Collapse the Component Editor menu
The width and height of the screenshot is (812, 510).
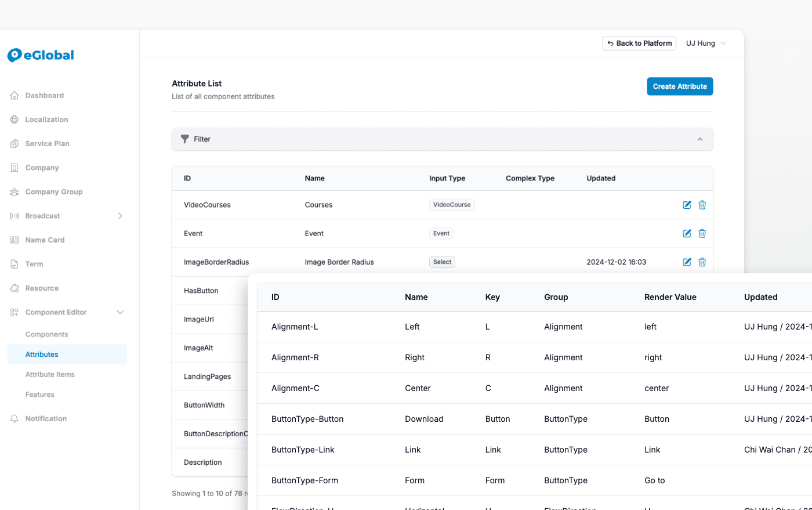pos(120,312)
